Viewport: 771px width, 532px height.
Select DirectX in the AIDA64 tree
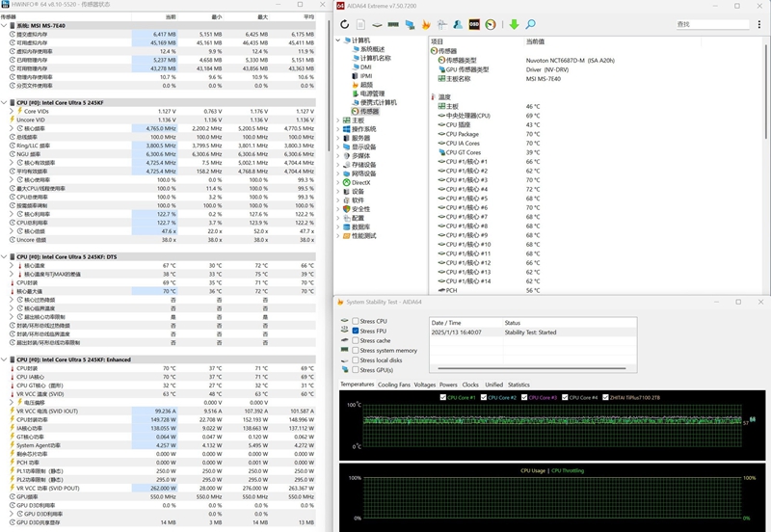coord(360,182)
